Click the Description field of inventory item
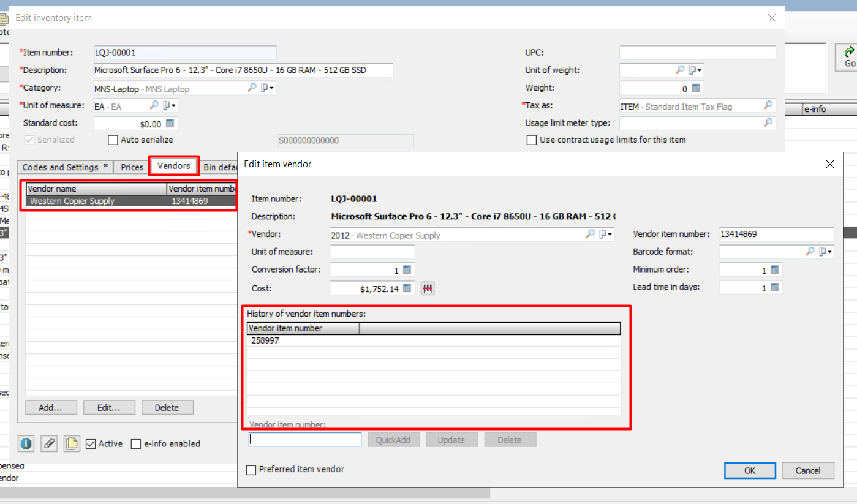This screenshot has width=857, height=504. 243,70
